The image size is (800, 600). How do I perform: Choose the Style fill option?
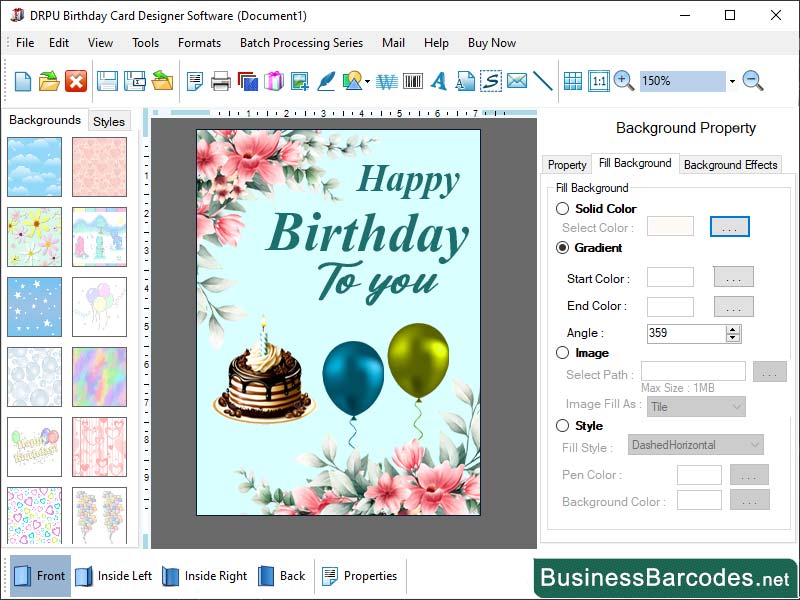(x=562, y=426)
